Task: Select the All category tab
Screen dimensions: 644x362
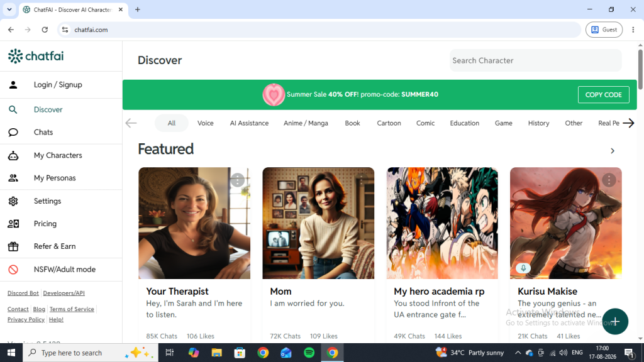Action: click(171, 123)
